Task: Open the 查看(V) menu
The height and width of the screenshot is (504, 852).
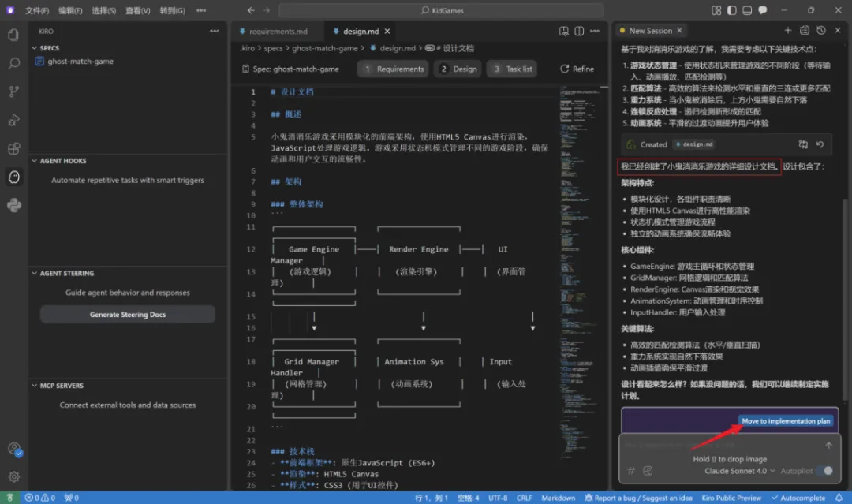Action: pyautogui.click(x=137, y=11)
